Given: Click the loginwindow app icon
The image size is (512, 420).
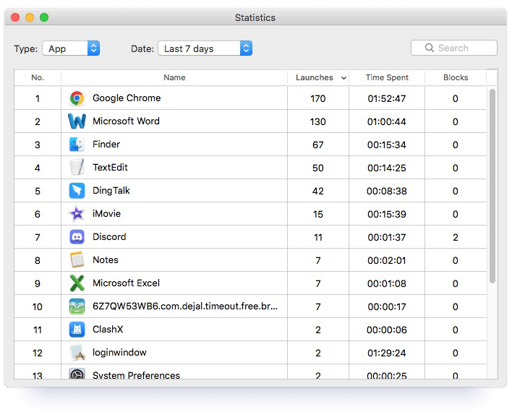Looking at the screenshot, I should [x=77, y=353].
